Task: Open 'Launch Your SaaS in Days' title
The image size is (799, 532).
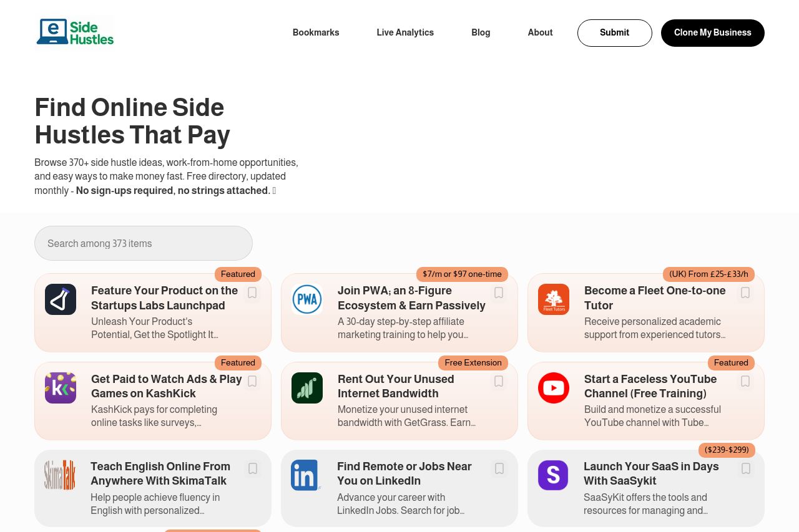Action: 651,473
